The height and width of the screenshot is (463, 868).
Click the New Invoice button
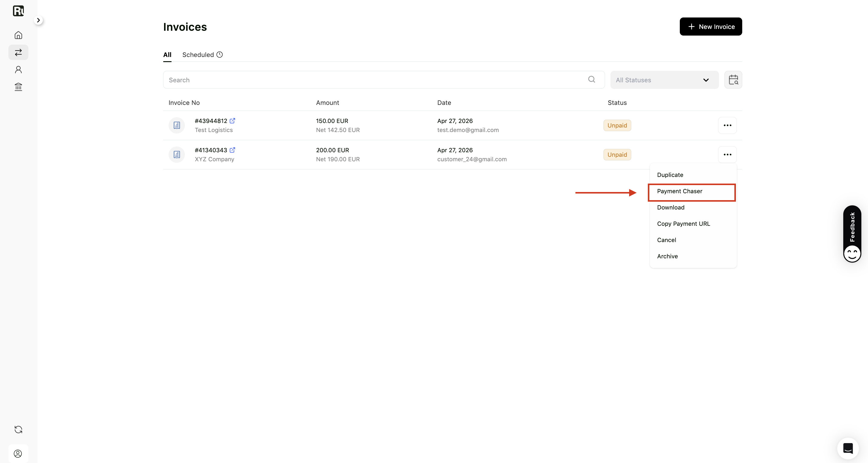tap(711, 27)
